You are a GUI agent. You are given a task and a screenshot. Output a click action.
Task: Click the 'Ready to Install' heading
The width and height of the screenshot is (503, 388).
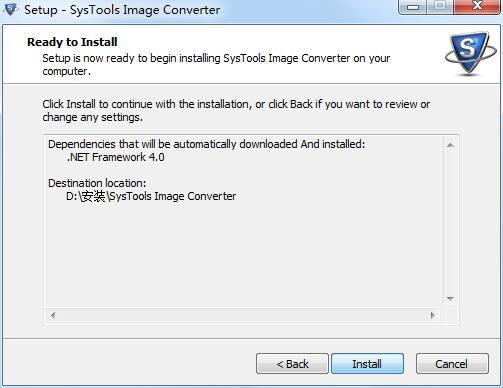72,42
